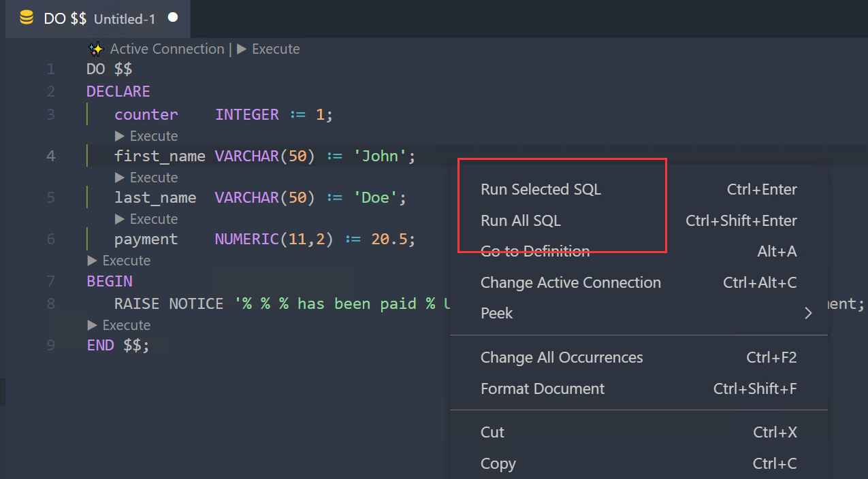Choose Change All Occurrences

tap(639, 357)
